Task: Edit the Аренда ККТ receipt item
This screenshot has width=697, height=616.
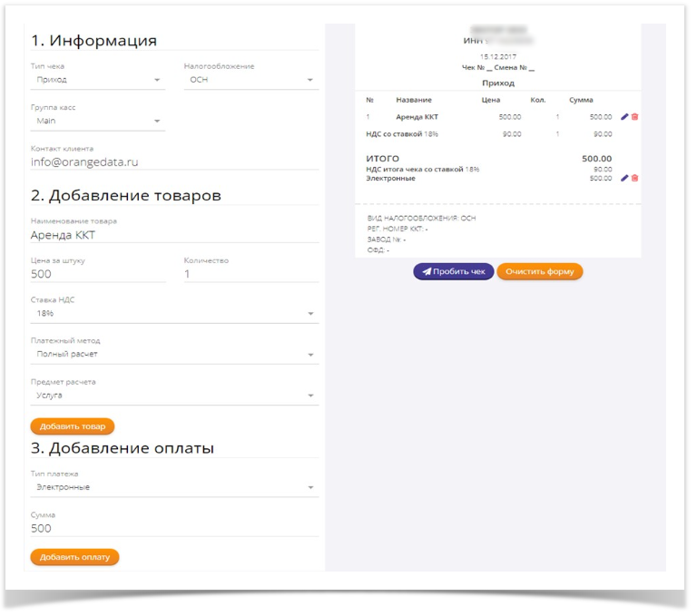Action: pos(624,117)
